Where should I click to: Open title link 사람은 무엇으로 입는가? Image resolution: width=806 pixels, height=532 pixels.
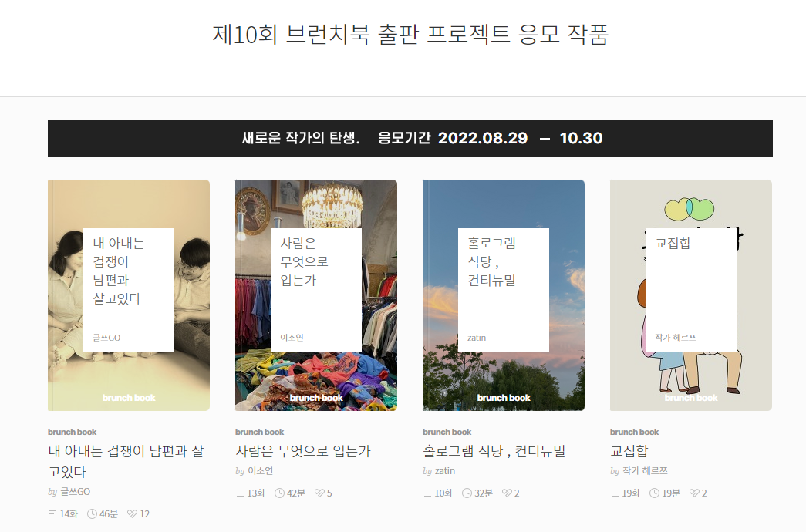303,451
